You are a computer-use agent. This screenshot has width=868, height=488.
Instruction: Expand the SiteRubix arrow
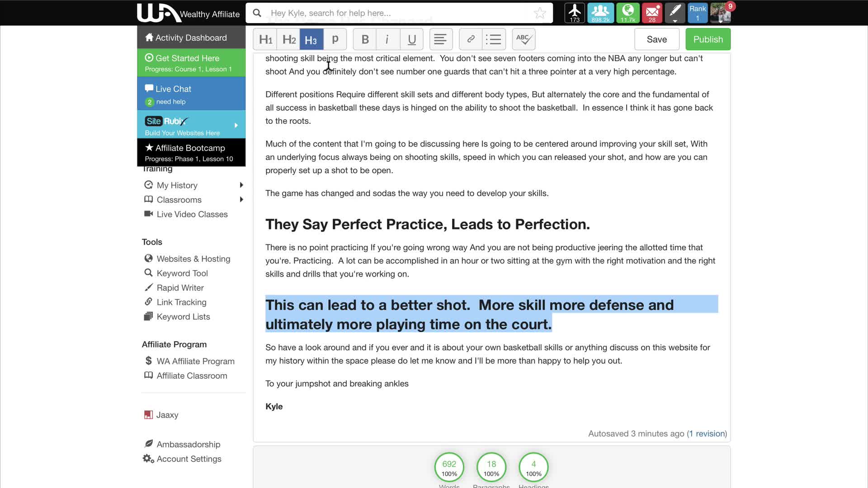coord(236,125)
